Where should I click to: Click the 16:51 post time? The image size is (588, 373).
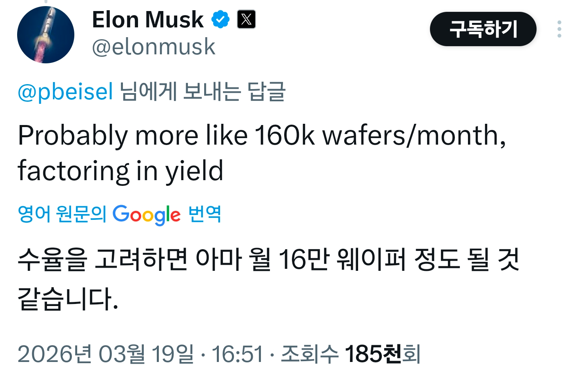(x=237, y=354)
